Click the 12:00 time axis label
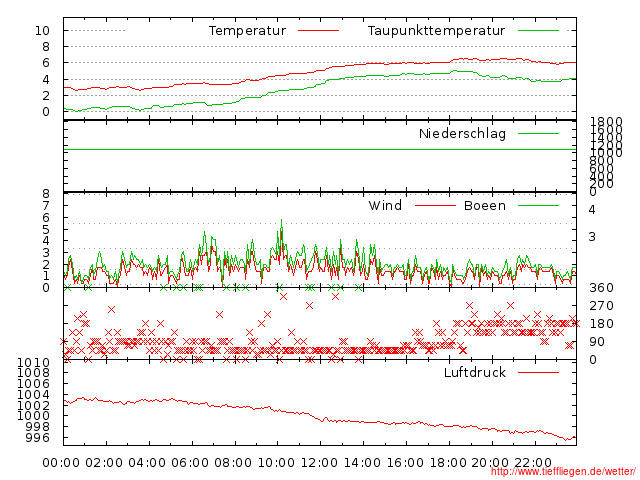 pos(319,462)
